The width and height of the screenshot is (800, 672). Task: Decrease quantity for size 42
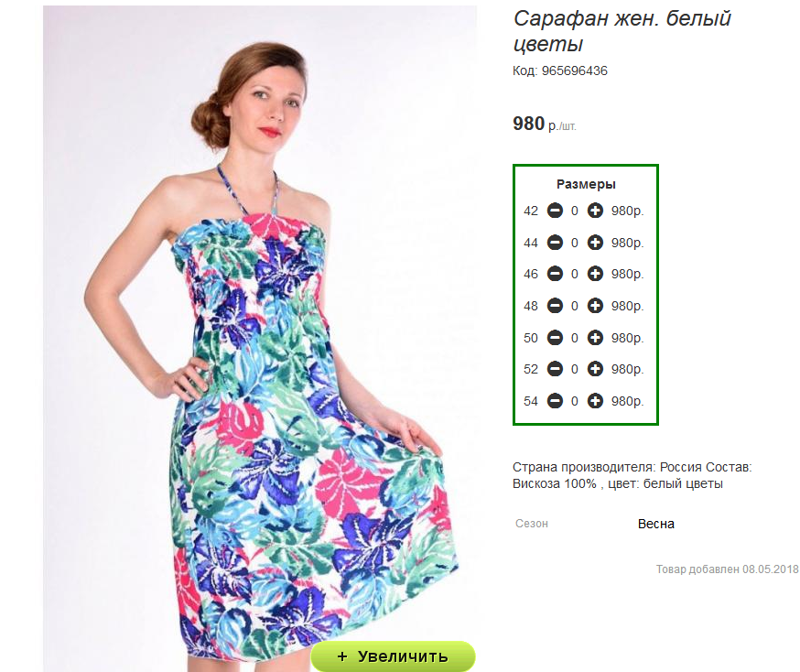click(x=555, y=211)
